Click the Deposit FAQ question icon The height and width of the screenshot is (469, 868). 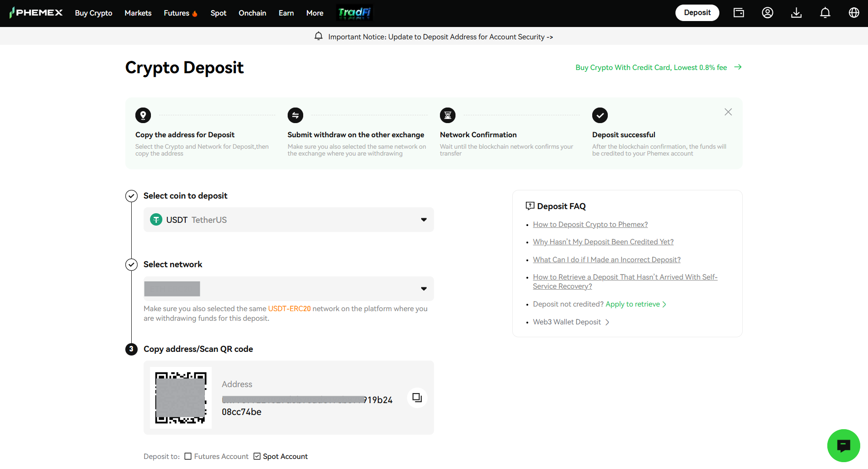[x=530, y=206]
